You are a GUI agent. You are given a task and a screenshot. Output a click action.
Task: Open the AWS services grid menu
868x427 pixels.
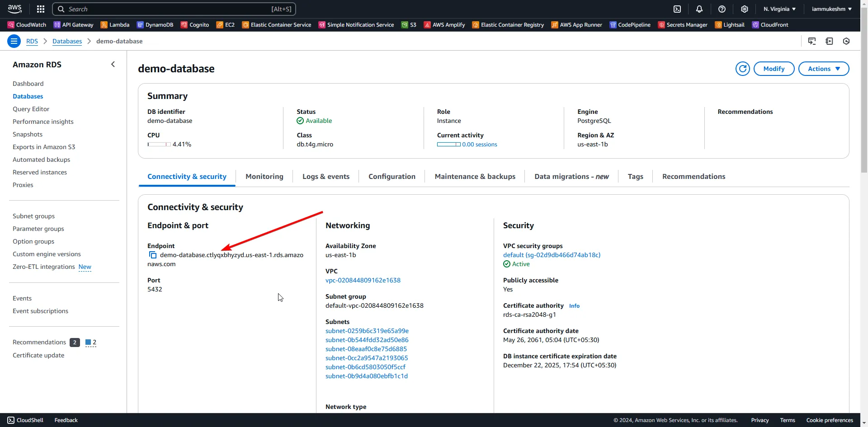[x=40, y=9]
